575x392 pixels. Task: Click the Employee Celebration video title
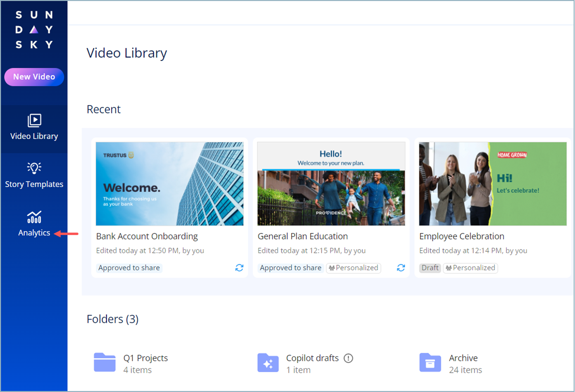[462, 236]
